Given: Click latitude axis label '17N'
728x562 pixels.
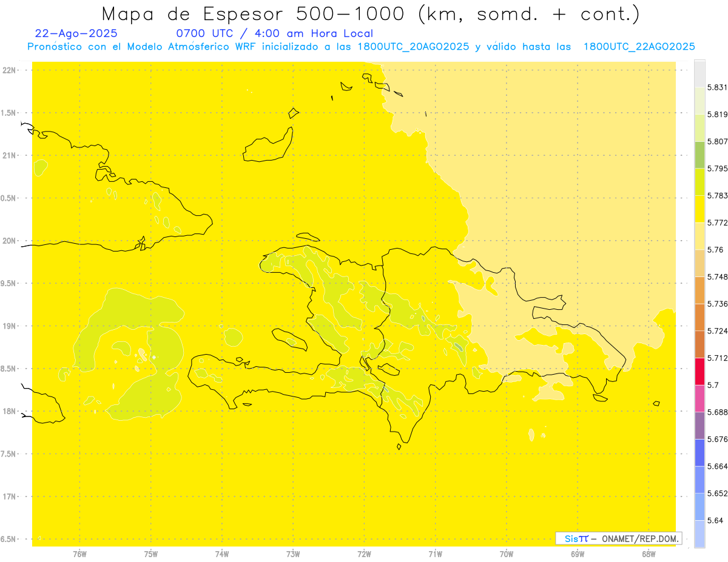Looking at the screenshot, I should (9, 497).
